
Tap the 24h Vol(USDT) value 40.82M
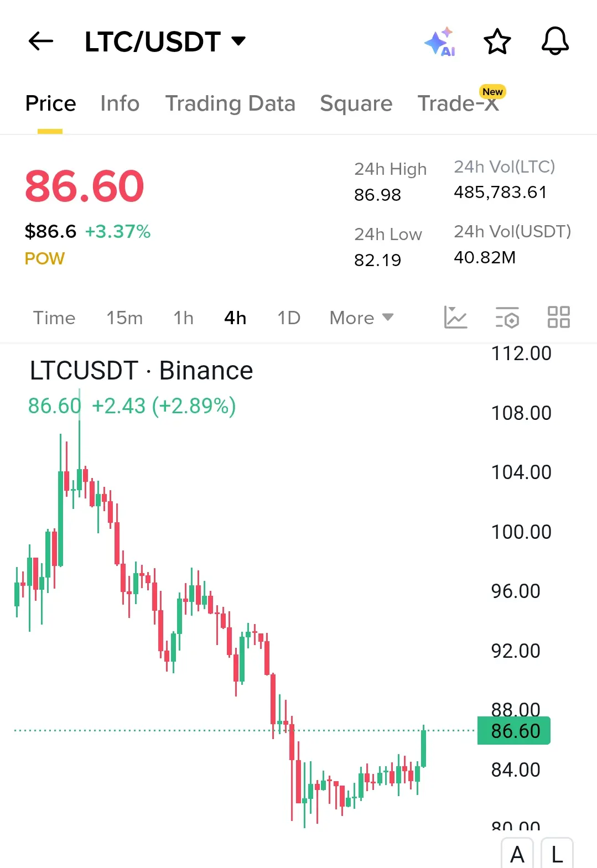pos(485,257)
